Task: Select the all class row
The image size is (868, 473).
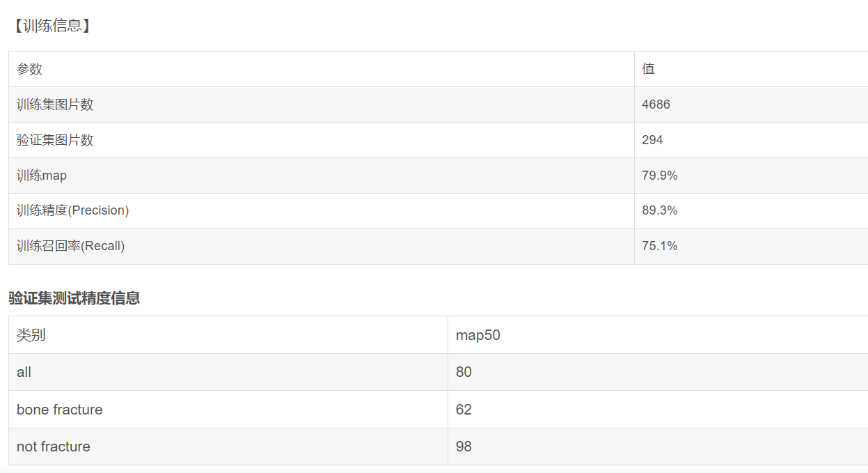Action: tap(438, 372)
